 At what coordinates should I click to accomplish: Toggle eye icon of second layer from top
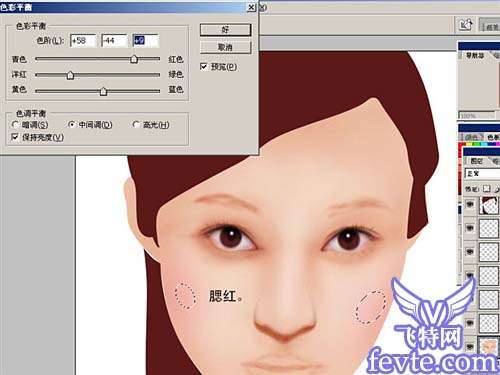tap(470, 228)
